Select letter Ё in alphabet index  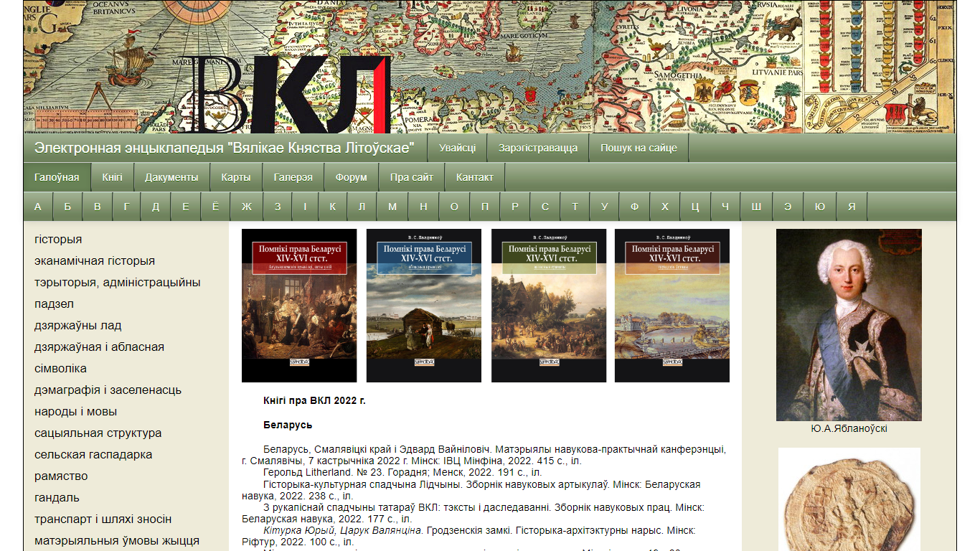pos(215,207)
